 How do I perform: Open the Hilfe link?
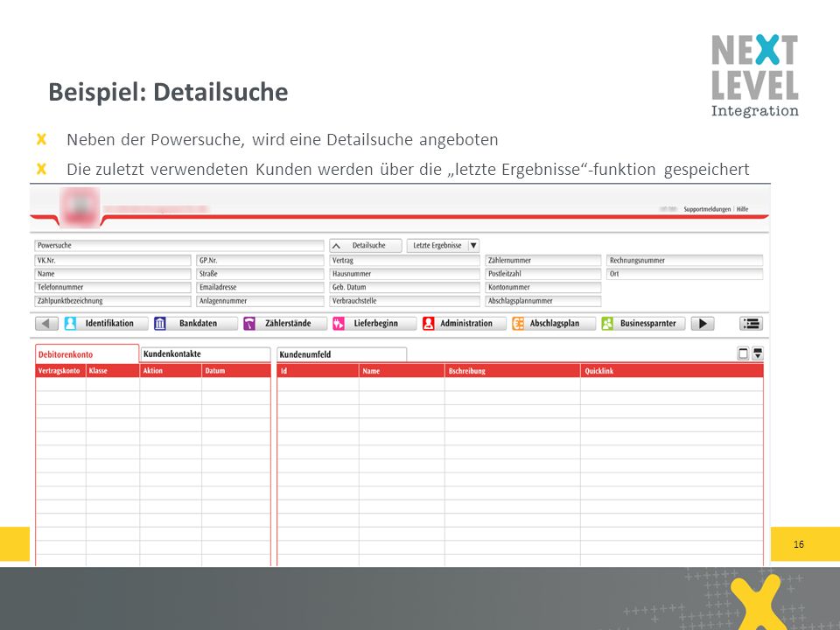click(x=743, y=209)
